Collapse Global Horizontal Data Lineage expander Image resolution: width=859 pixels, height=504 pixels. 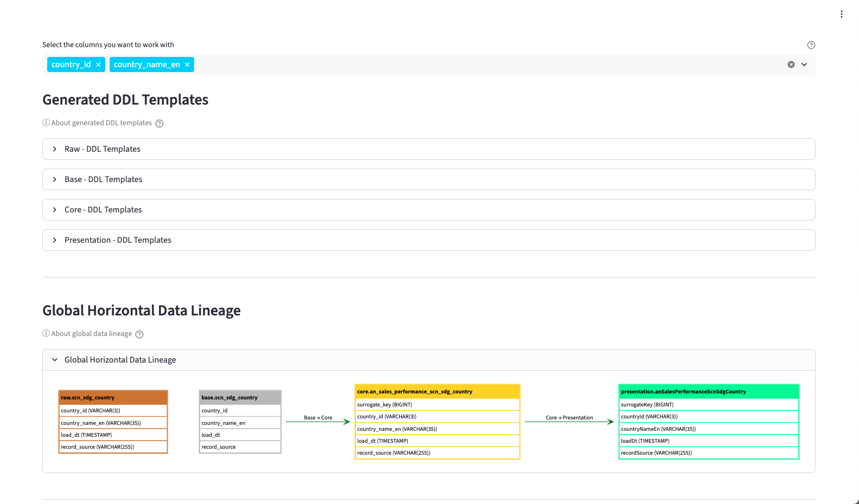click(429, 360)
